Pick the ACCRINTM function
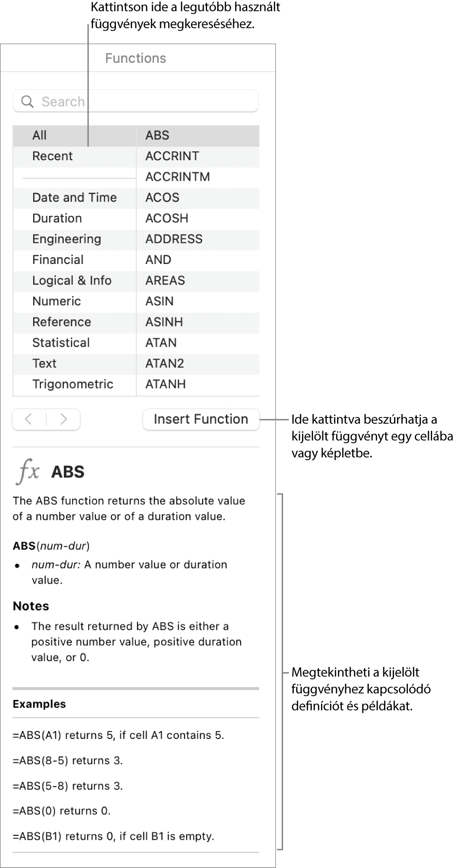This screenshot has height=868, width=455. (177, 177)
